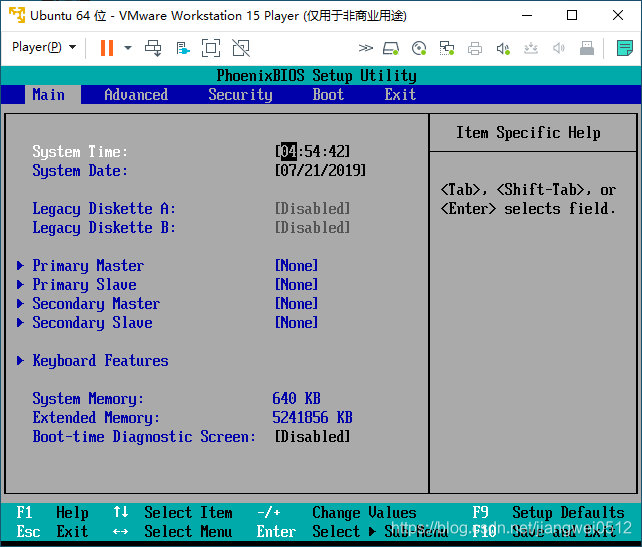Click the network adapter icon
Viewport: 642px width, 547px height.
pos(447,48)
